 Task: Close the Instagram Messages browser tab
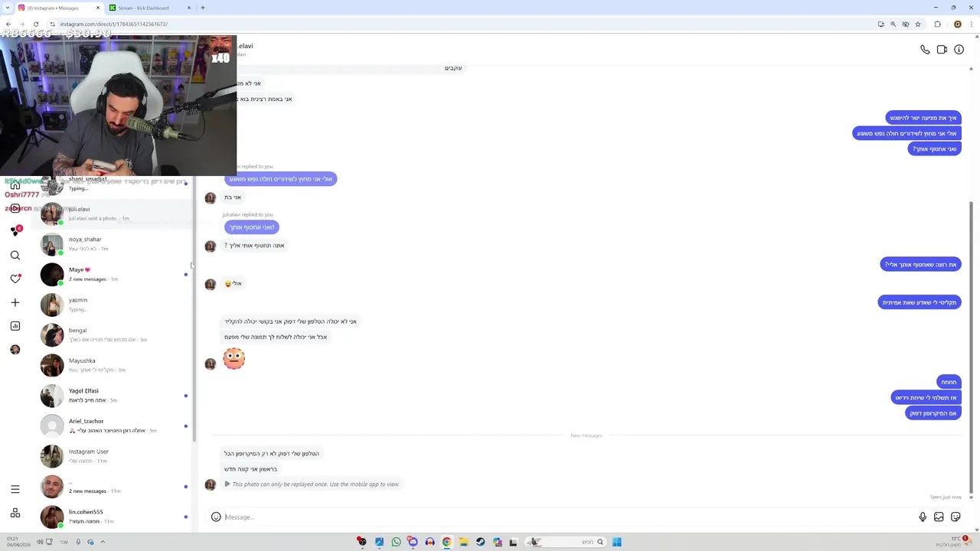(98, 8)
